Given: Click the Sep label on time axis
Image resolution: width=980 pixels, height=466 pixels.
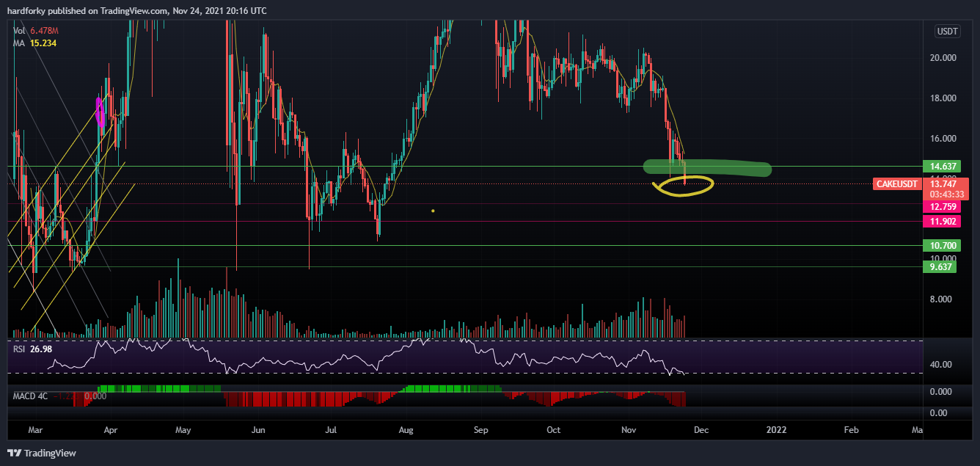Looking at the screenshot, I should pos(481,431).
